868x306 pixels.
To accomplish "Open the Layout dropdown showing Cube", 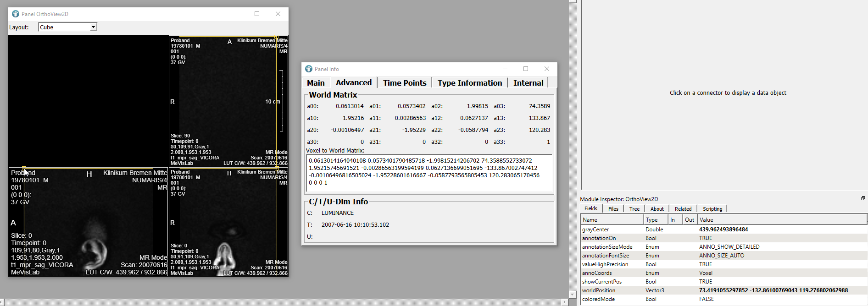I will coord(93,27).
